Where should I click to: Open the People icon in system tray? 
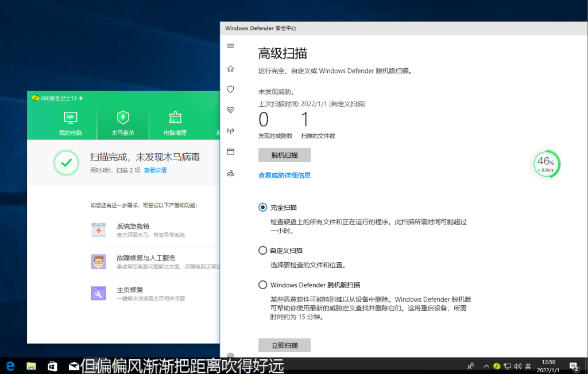(471, 366)
